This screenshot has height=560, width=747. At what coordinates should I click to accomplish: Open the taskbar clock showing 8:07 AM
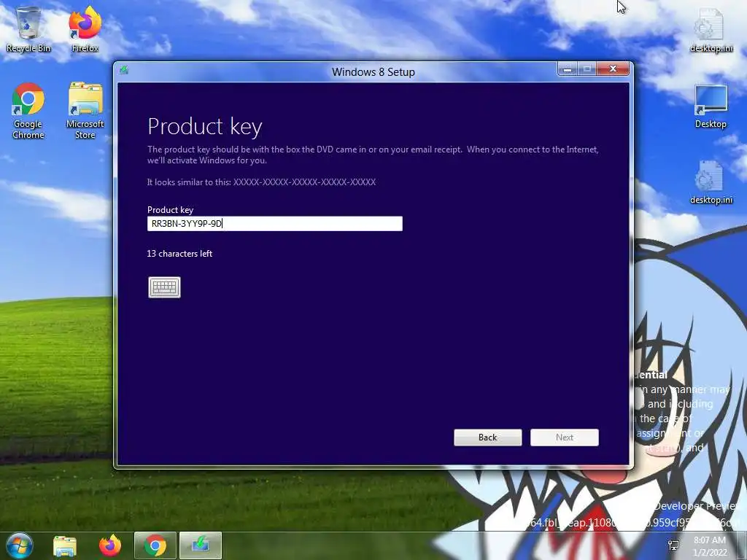(710, 545)
